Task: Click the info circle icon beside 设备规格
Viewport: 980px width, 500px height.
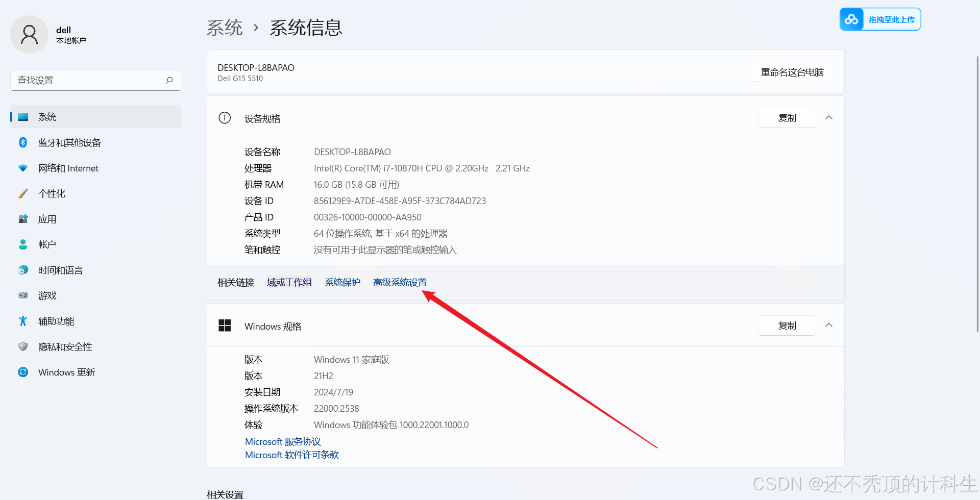Action: 225,118
